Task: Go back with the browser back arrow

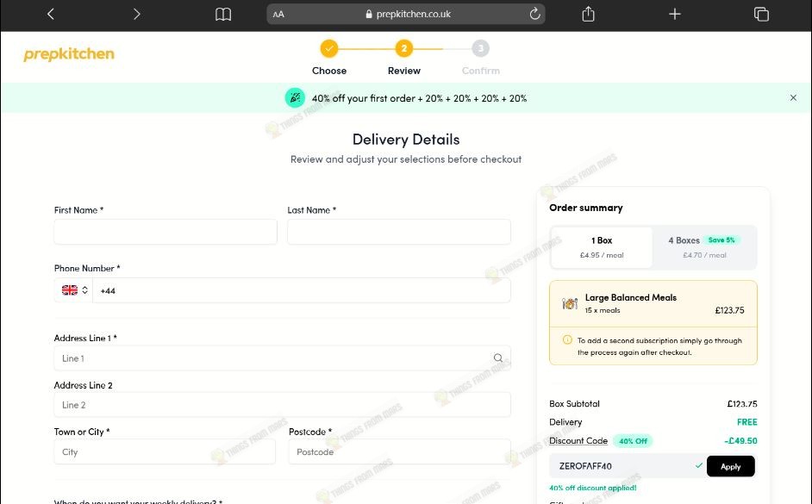Action: coord(50,14)
